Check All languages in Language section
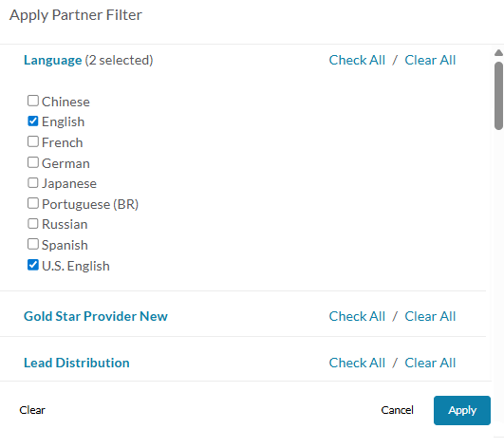504x448 pixels. pyautogui.click(x=357, y=60)
